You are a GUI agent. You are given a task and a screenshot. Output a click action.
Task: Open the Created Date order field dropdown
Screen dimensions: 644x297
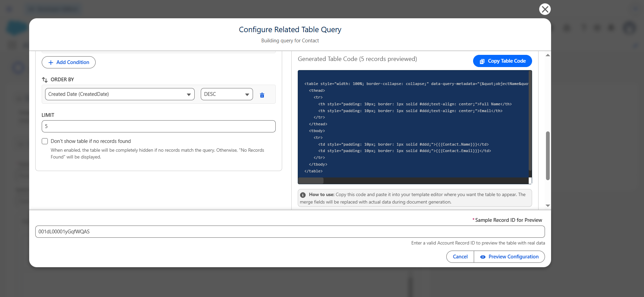coord(120,94)
